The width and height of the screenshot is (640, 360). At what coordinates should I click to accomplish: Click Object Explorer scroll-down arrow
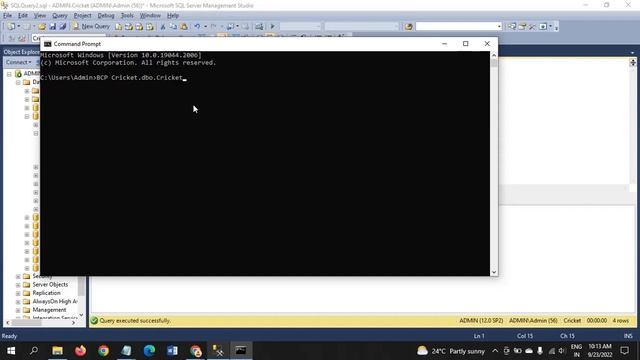click(x=81, y=315)
